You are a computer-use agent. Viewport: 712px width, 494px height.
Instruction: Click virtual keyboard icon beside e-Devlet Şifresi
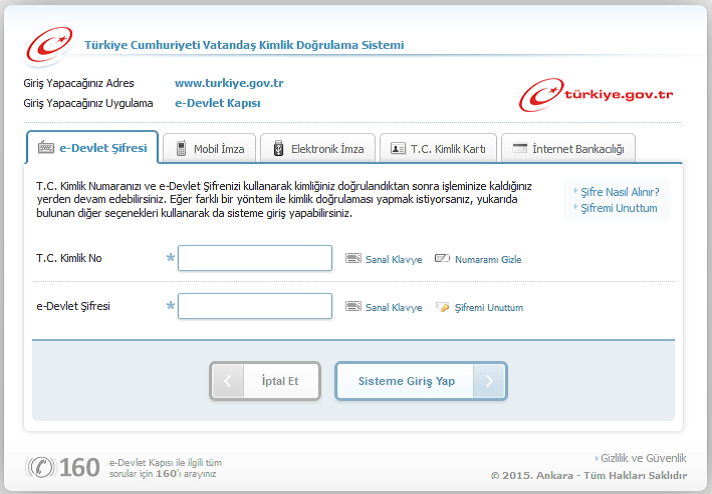[353, 308]
